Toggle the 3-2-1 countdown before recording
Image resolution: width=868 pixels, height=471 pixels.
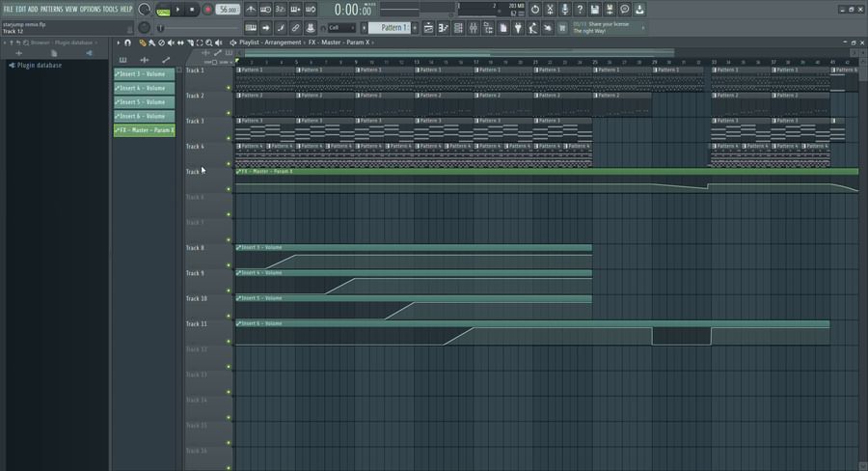coord(281,10)
